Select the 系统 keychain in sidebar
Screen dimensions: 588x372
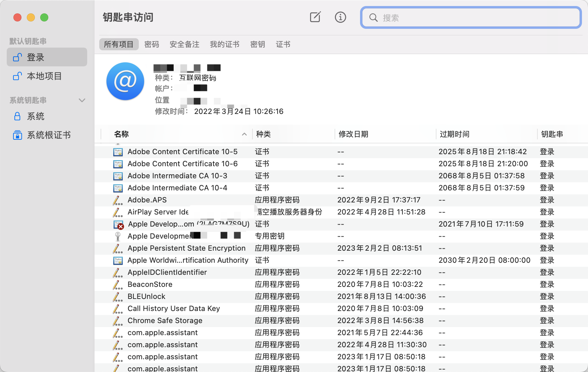47,116
